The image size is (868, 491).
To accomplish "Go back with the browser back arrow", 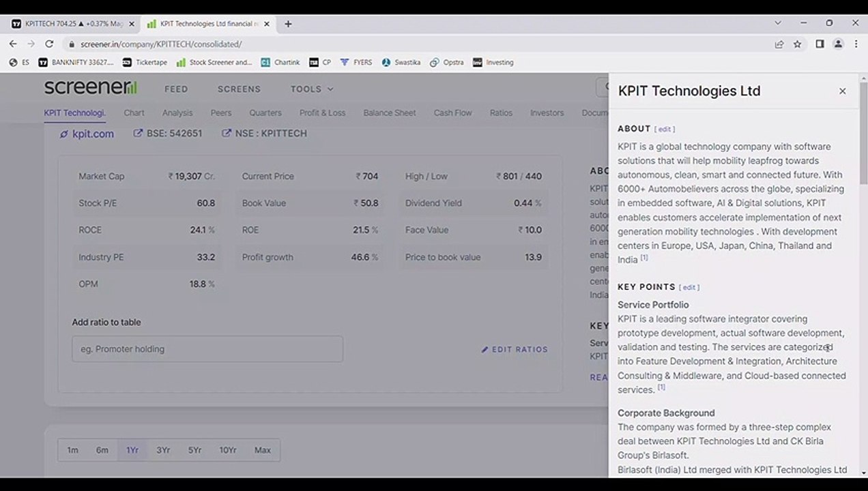I will pos(13,44).
